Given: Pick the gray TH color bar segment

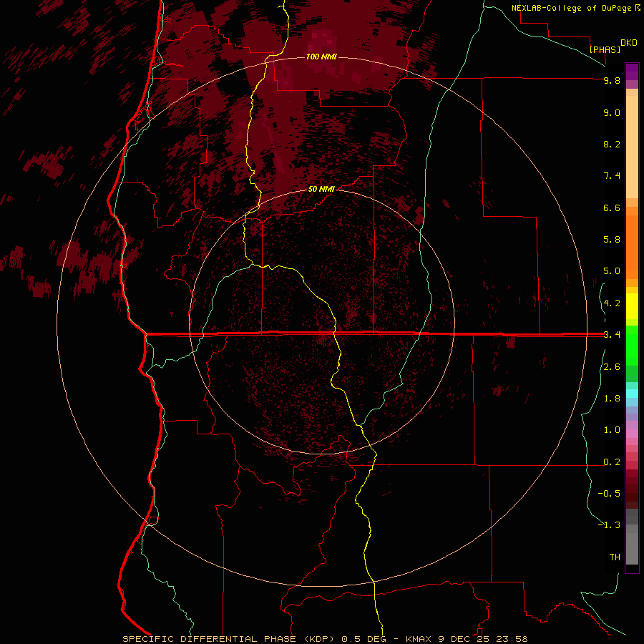Looking at the screenshot, I should (x=632, y=549).
